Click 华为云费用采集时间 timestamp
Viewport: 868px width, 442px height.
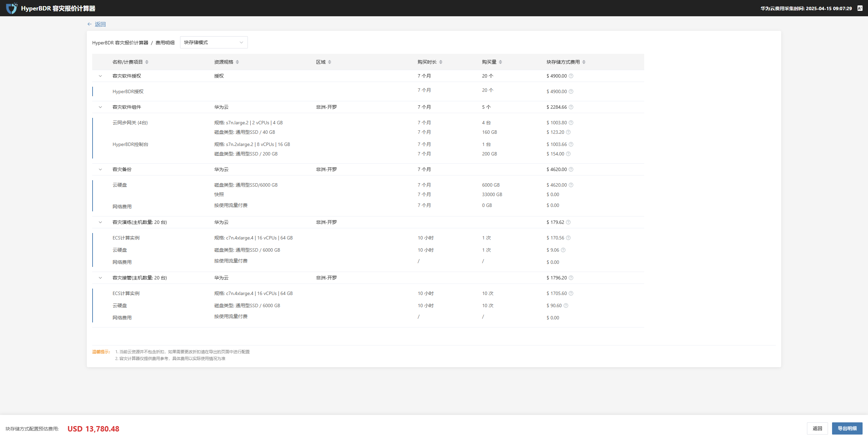[806, 8]
